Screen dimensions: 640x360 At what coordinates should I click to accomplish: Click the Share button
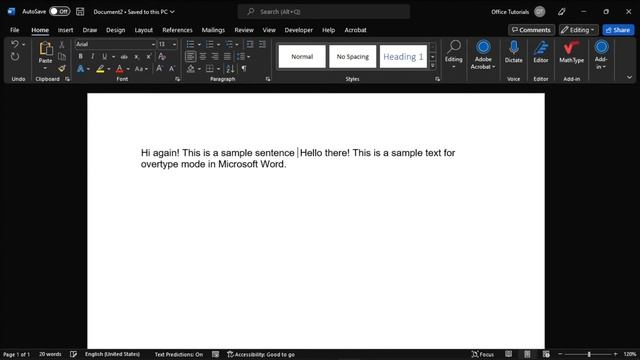click(x=618, y=30)
